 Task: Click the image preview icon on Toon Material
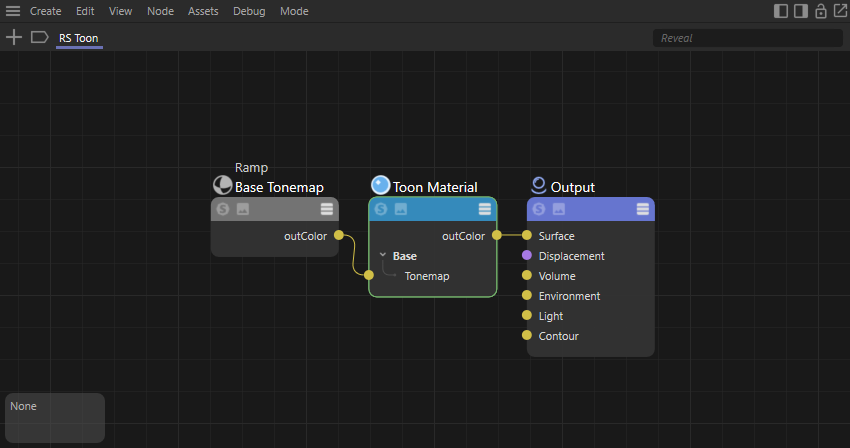(401, 209)
